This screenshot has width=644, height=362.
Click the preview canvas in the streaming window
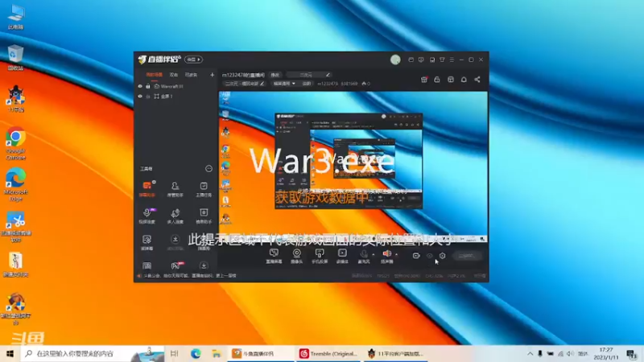pyautogui.click(x=353, y=167)
